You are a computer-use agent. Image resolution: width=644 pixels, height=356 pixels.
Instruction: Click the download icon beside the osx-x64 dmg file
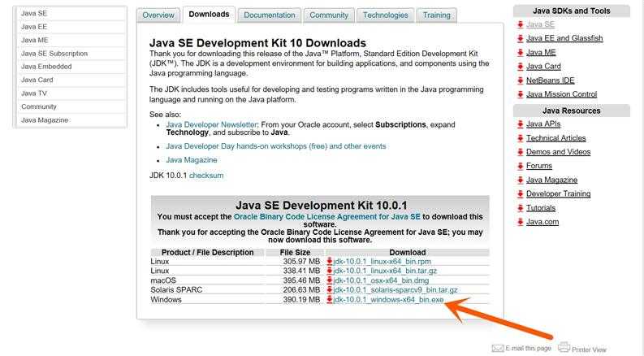click(x=330, y=280)
